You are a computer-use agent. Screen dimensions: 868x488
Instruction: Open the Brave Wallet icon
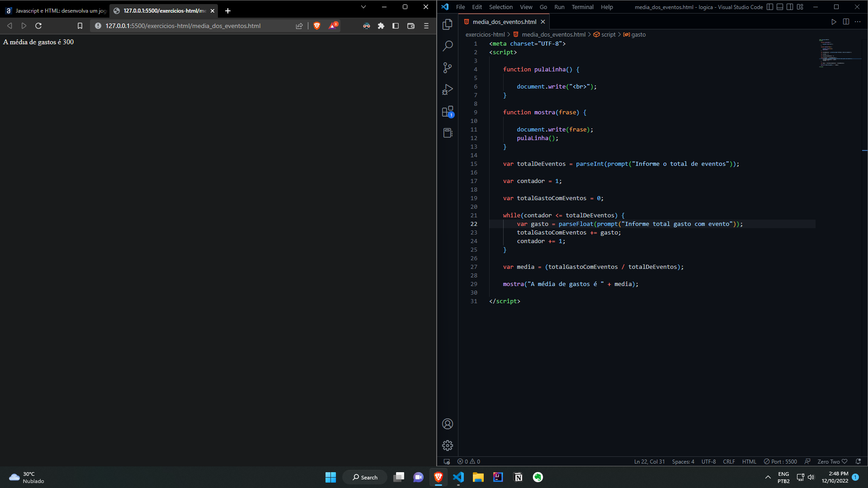coord(411,26)
